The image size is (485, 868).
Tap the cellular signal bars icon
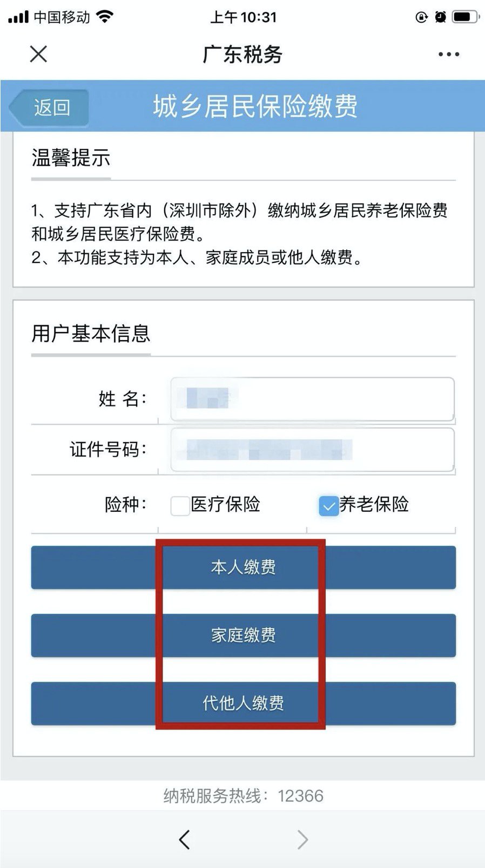18,17
